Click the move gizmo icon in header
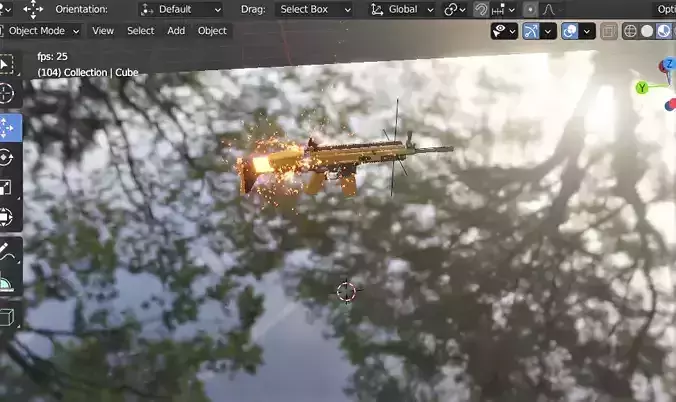 (x=33, y=9)
